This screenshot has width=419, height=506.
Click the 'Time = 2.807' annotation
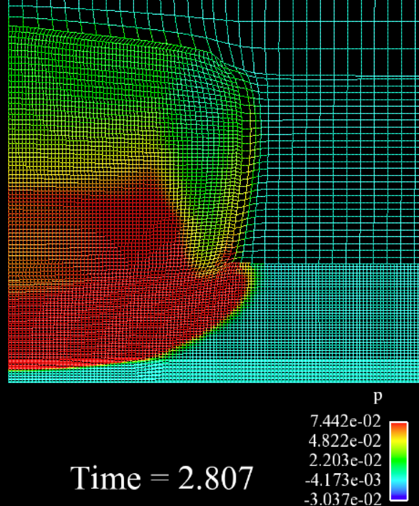click(x=162, y=478)
